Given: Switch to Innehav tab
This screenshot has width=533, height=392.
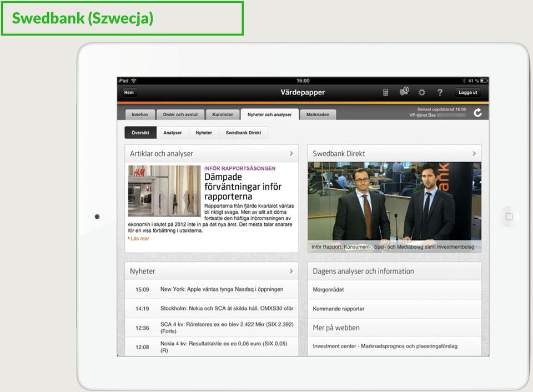Looking at the screenshot, I should pos(140,114).
